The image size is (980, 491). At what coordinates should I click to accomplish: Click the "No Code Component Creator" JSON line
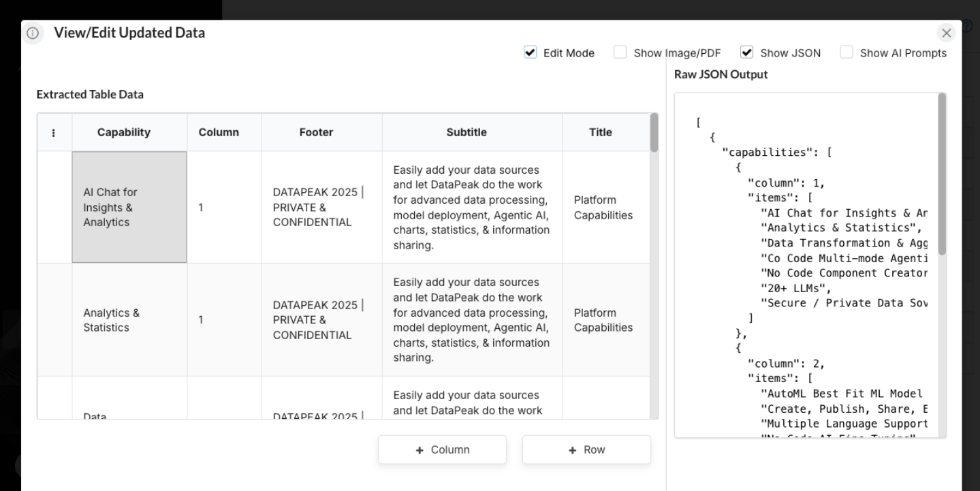844,273
